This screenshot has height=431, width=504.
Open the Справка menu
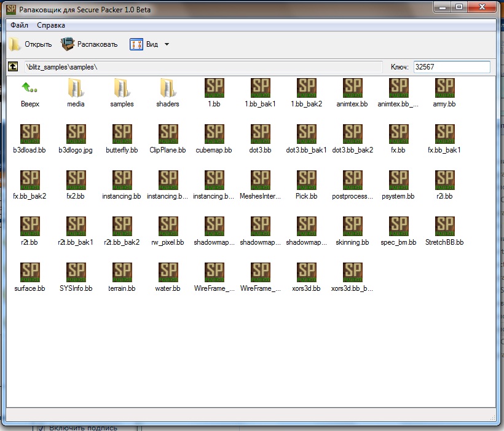(51, 25)
